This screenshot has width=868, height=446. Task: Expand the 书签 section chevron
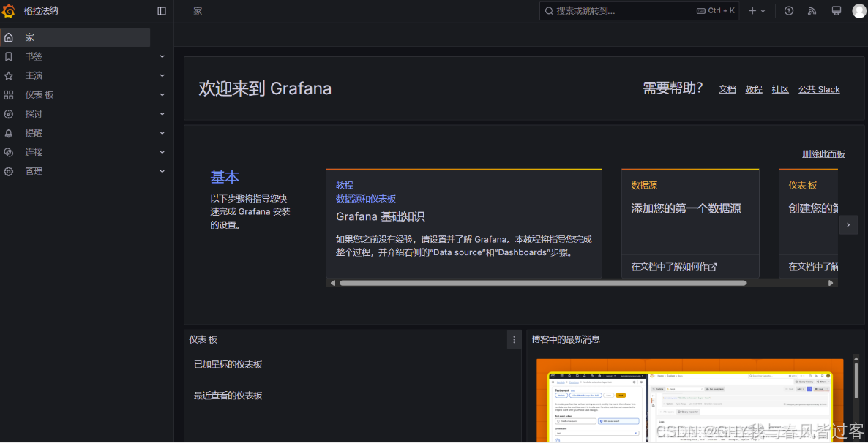coord(162,56)
